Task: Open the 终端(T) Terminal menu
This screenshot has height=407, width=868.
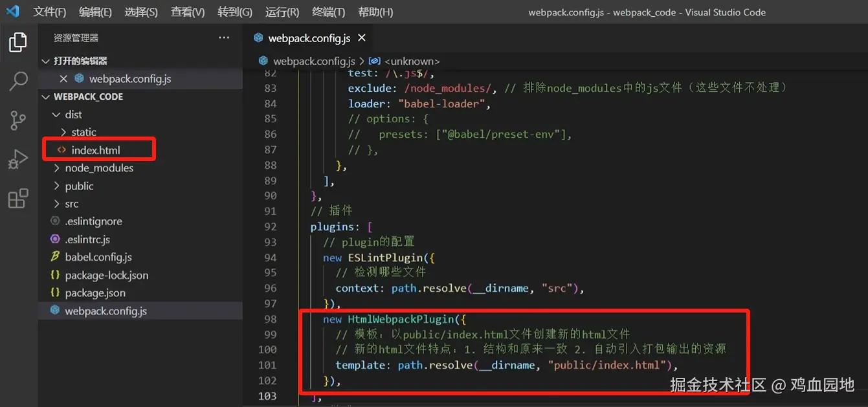Action: 329,12
